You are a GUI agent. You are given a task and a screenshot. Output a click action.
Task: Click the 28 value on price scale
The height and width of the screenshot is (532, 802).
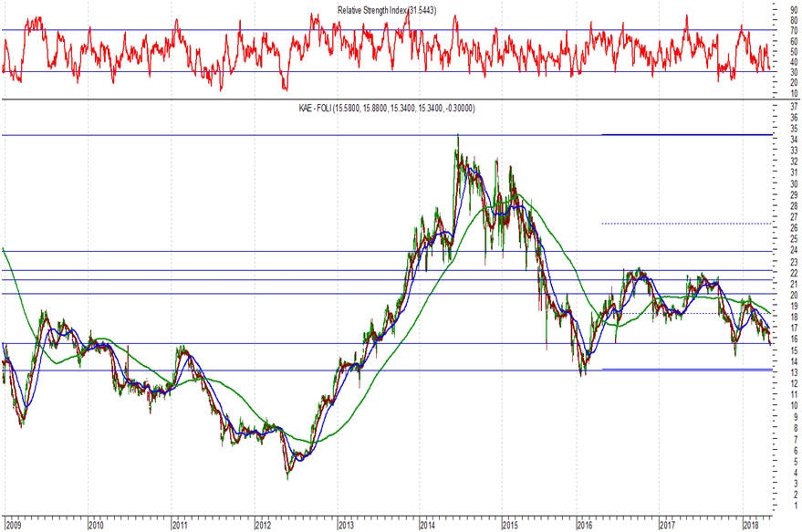[x=794, y=206]
